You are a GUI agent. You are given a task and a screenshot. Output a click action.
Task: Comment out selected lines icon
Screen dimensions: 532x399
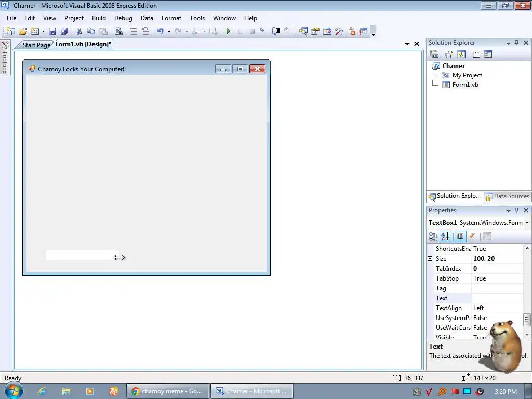pos(134,31)
